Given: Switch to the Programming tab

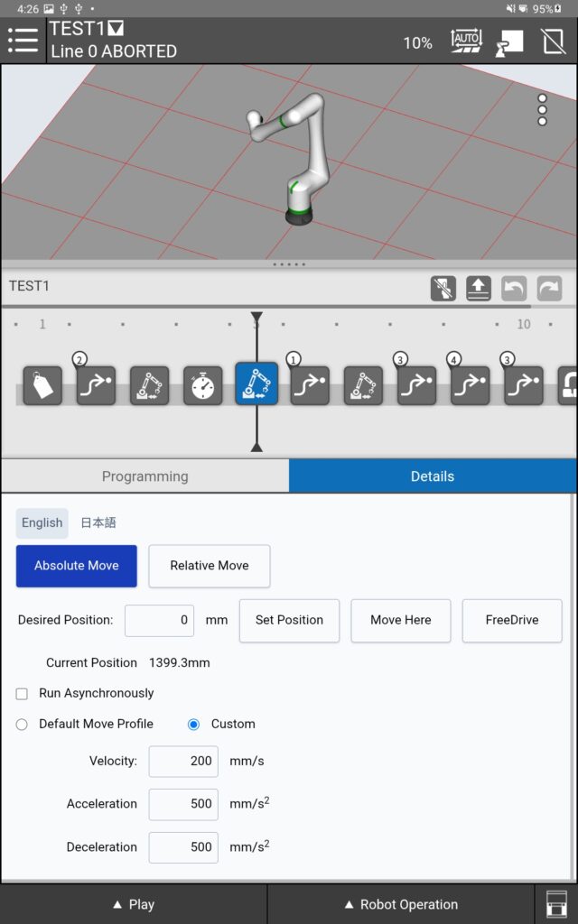Looking at the screenshot, I should pos(144,476).
